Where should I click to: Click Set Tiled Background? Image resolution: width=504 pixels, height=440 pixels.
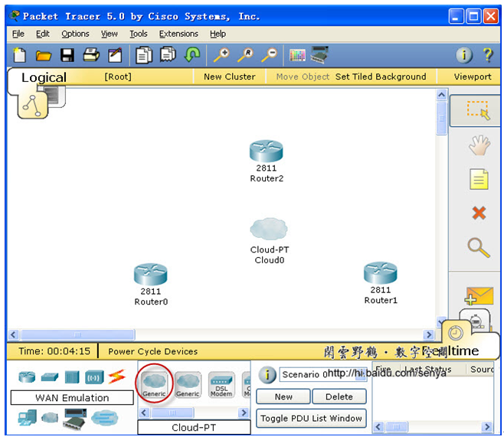381,77
